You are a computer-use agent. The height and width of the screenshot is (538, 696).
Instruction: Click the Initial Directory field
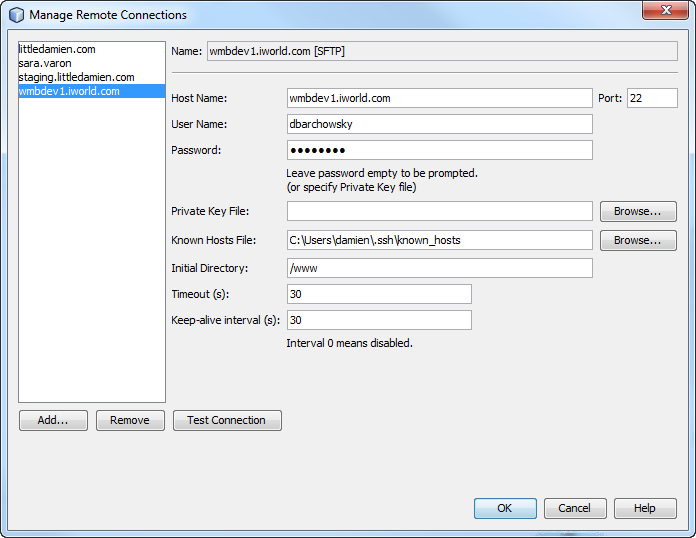439,268
